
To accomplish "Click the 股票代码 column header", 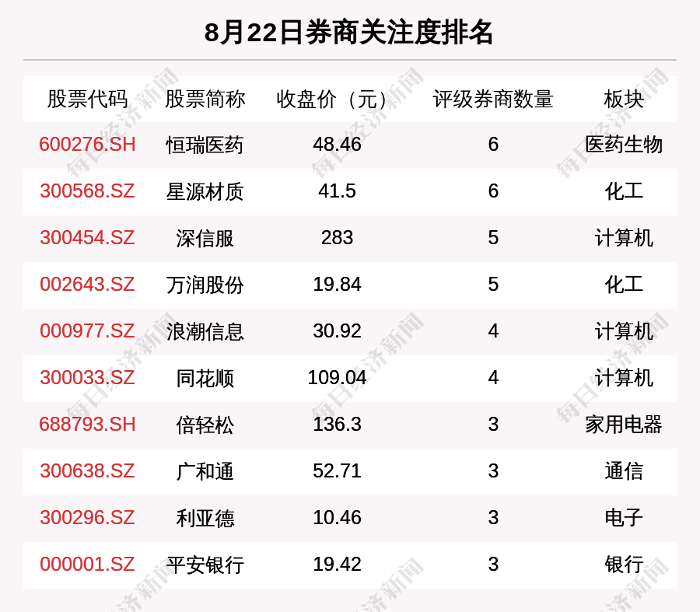I will coord(87,99).
